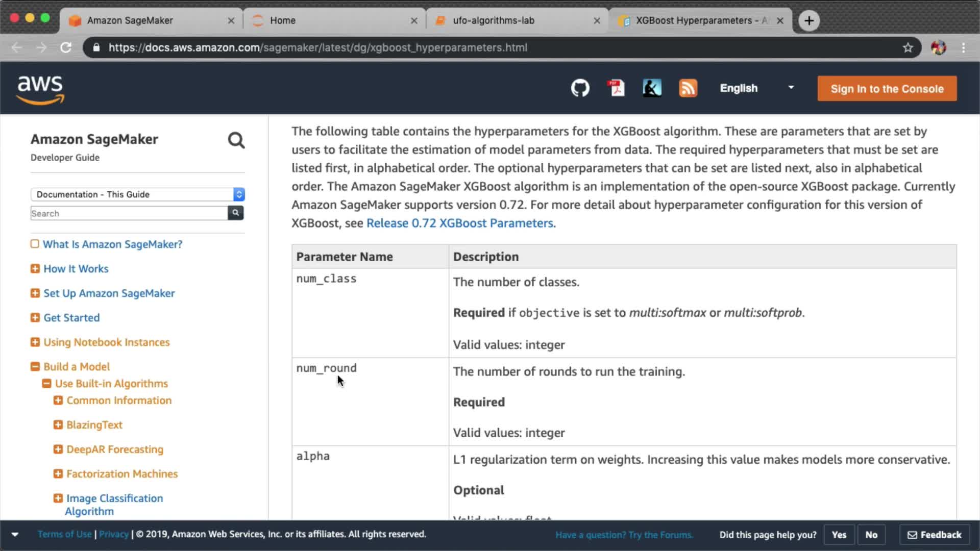This screenshot has height=551, width=980.
Task: Switch to the ufo-algorithms-lab tab
Action: click(493, 20)
